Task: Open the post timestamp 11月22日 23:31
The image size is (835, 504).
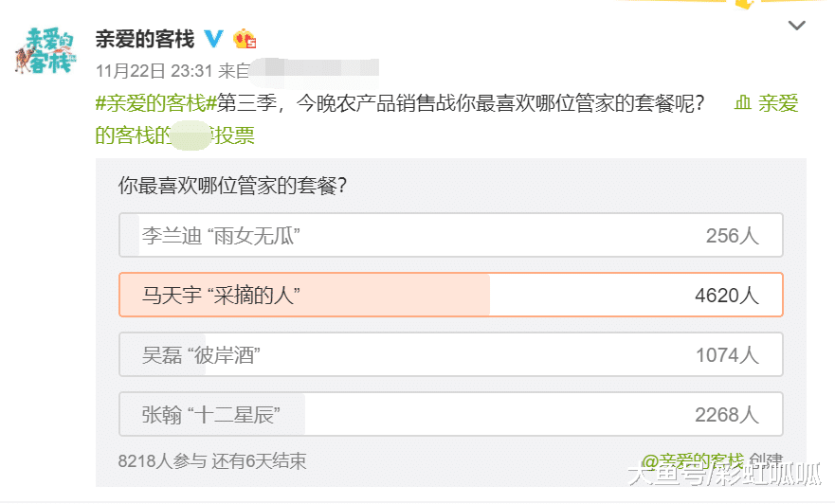Action: [x=154, y=70]
